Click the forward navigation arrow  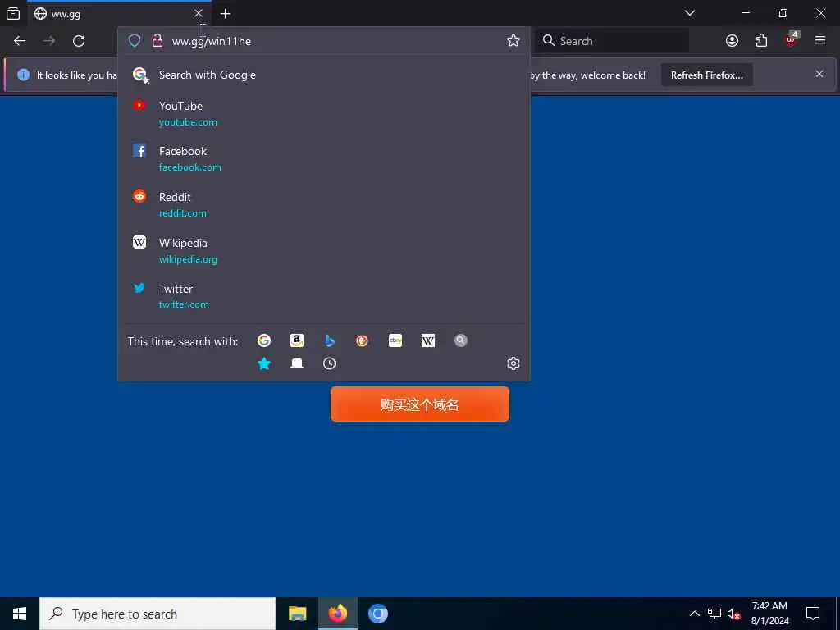point(48,41)
